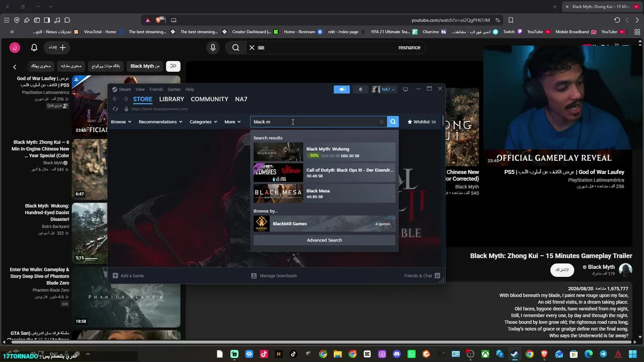Reload the Steam store page

[x=115, y=109]
